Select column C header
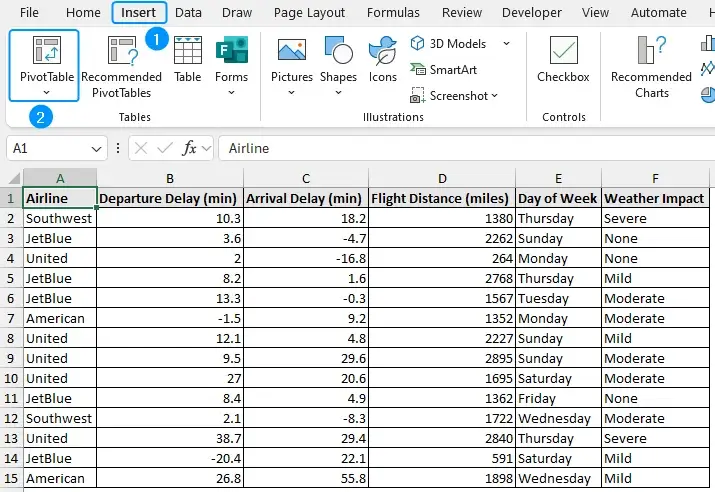The width and height of the screenshot is (715, 492). (306, 178)
